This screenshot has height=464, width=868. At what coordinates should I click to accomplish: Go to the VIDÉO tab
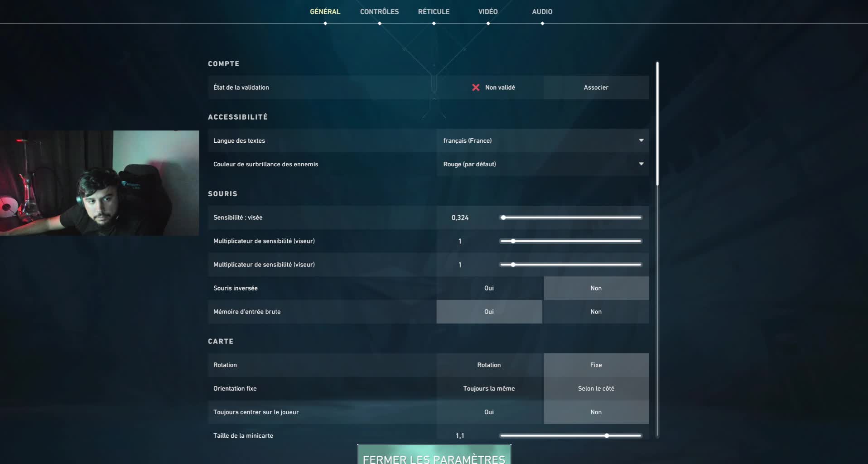[x=488, y=12]
